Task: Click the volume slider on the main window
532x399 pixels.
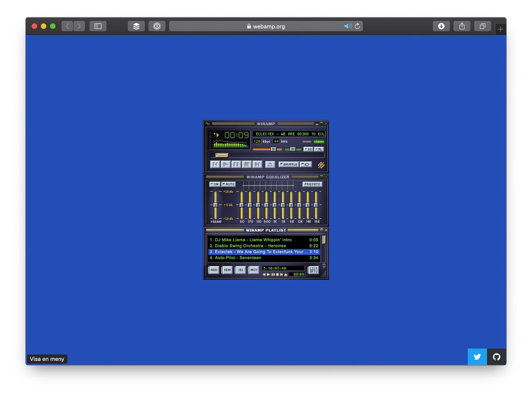Action: [273, 149]
